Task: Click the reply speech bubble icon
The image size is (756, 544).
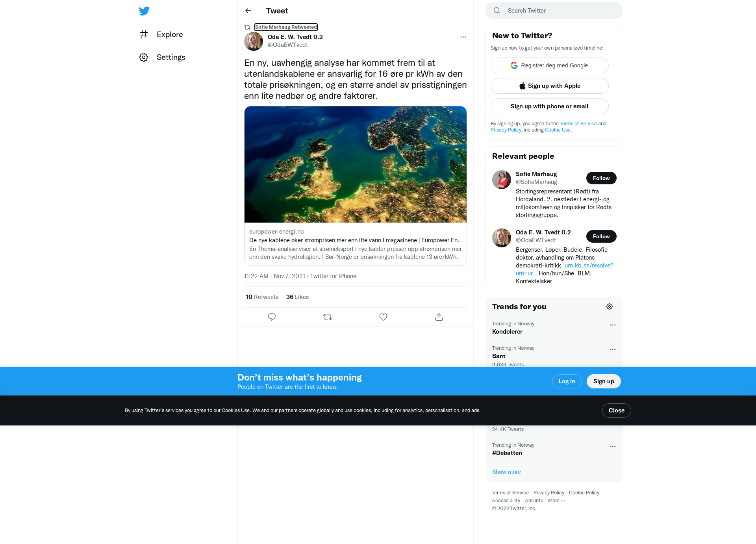Action: [x=272, y=317]
